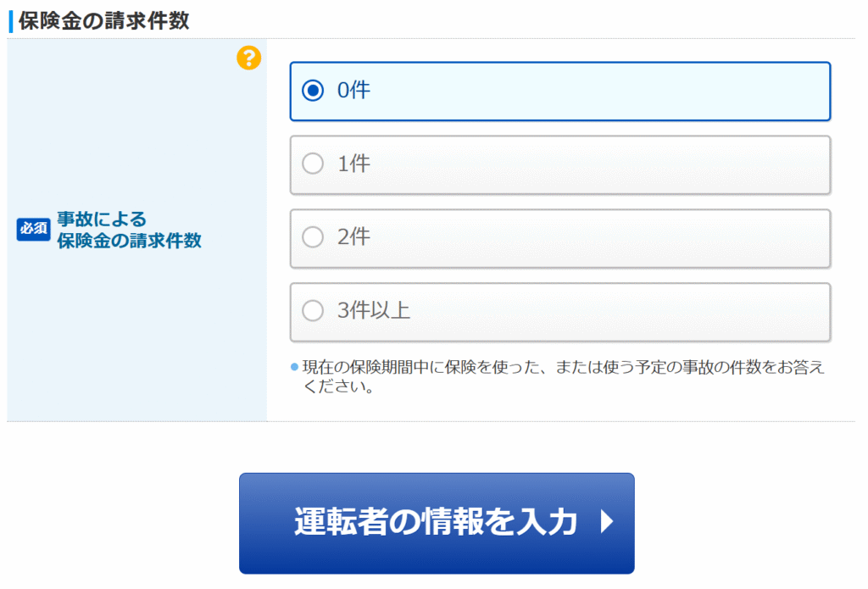Select the 2件 radio button circle
The height and width of the screenshot is (589, 868).
pyautogui.click(x=313, y=237)
